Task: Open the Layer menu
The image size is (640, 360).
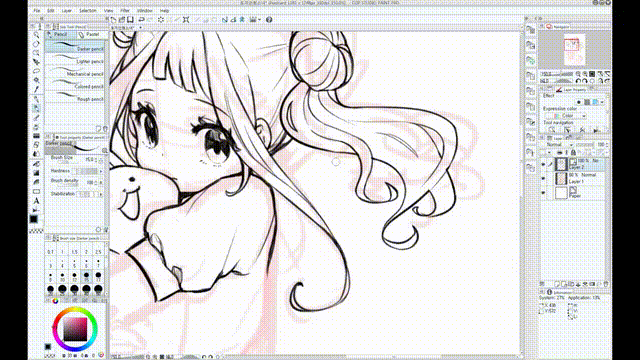Action: 66,11
